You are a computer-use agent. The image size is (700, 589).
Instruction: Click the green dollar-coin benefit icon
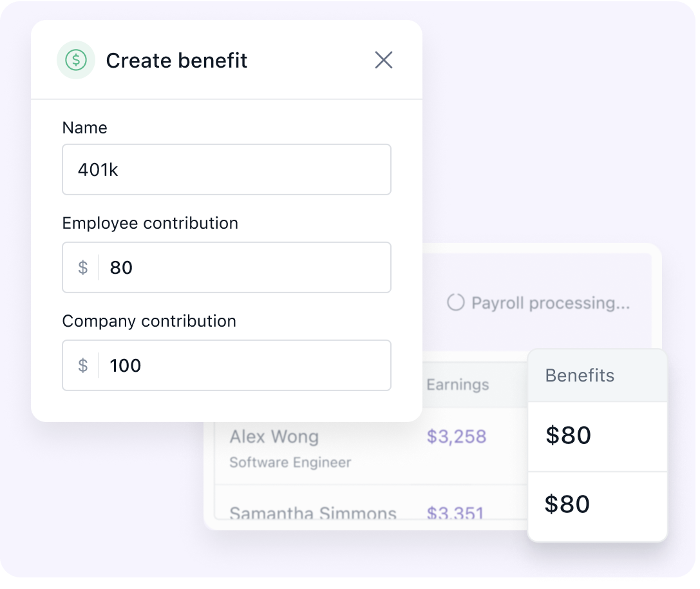tap(76, 61)
